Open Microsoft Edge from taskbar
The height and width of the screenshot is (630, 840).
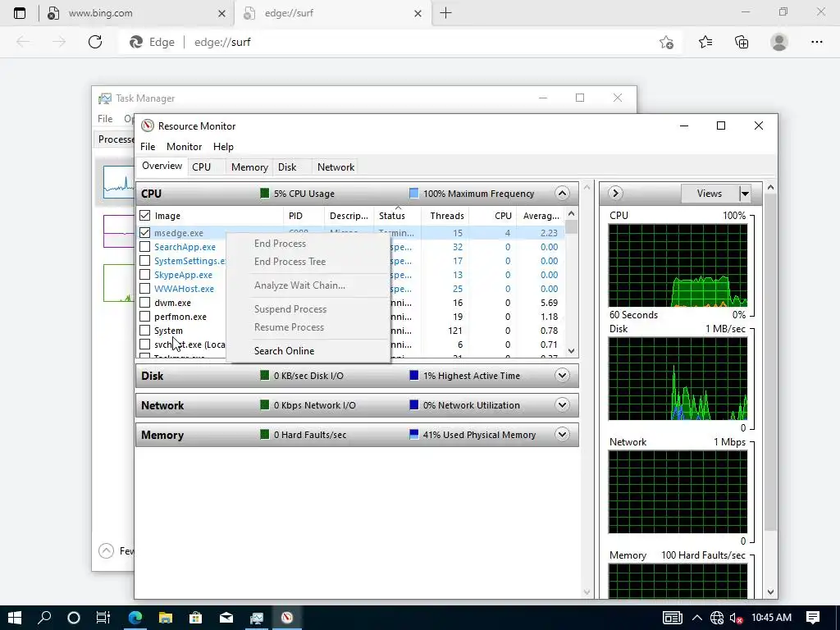click(135, 618)
